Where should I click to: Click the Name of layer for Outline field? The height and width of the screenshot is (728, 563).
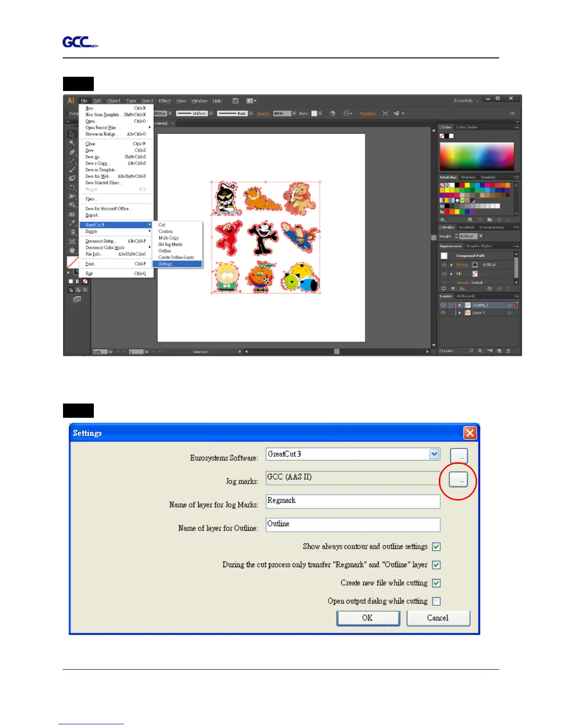pyautogui.click(x=353, y=525)
